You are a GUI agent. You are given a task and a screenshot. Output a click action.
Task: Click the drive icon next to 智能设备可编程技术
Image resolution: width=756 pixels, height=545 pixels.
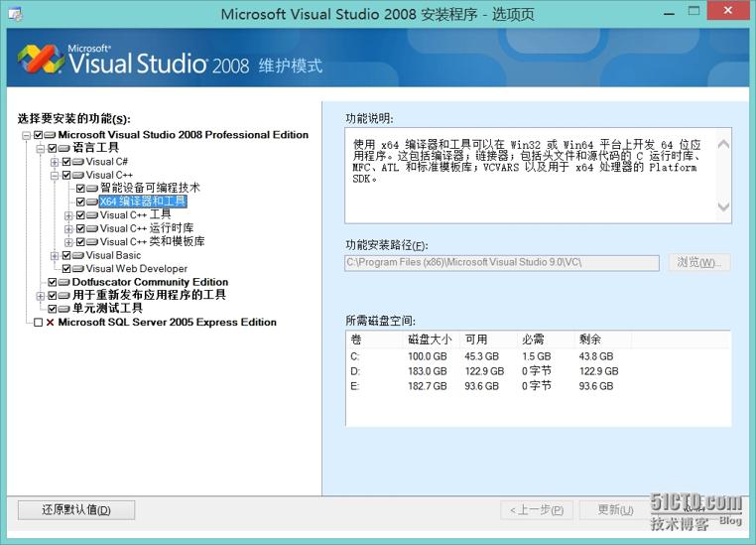click(92, 188)
